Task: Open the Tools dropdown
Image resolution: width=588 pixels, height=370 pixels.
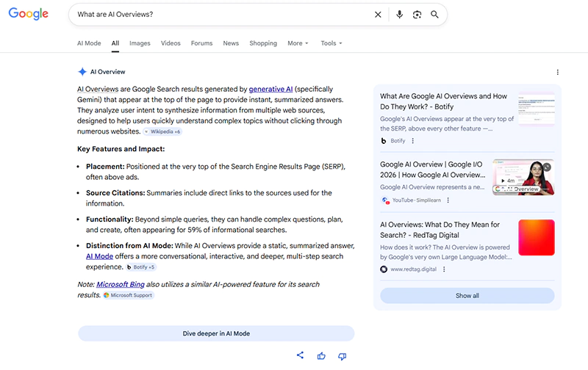Action: 331,43
